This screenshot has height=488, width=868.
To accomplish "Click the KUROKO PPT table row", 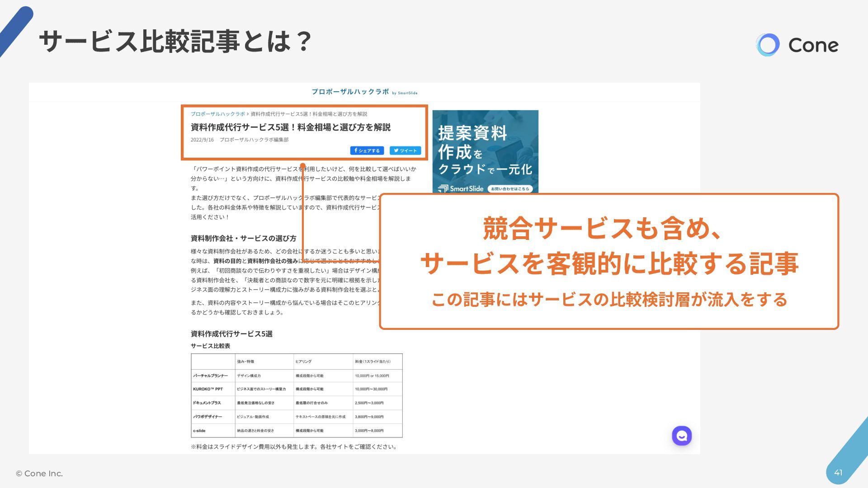I will pyautogui.click(x=208, y=389).
